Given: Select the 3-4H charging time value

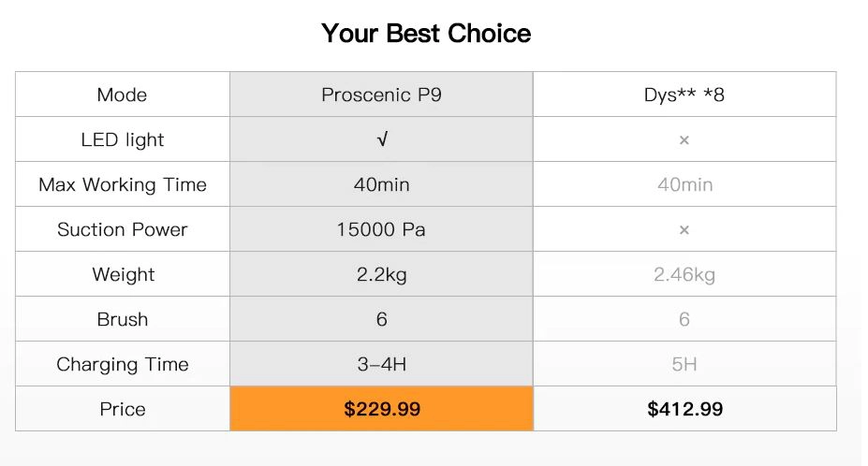Looking at the screenshot, I should (381, 364).
